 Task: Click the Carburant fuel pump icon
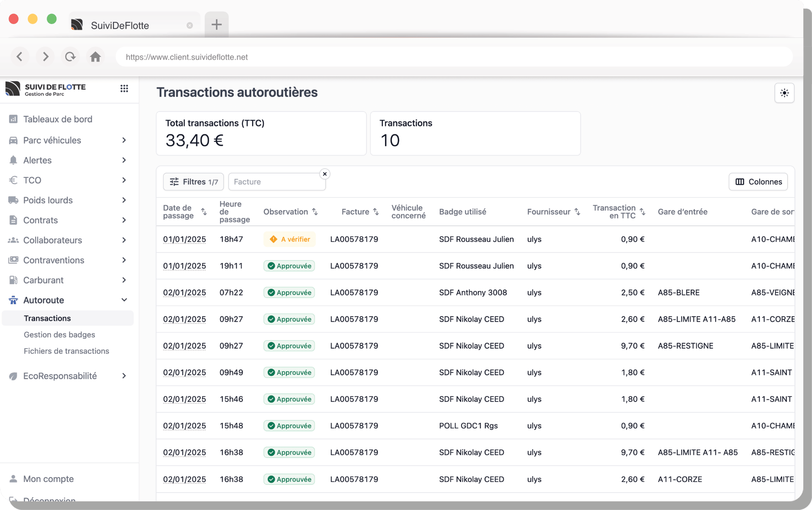click(x=13, y=280)
